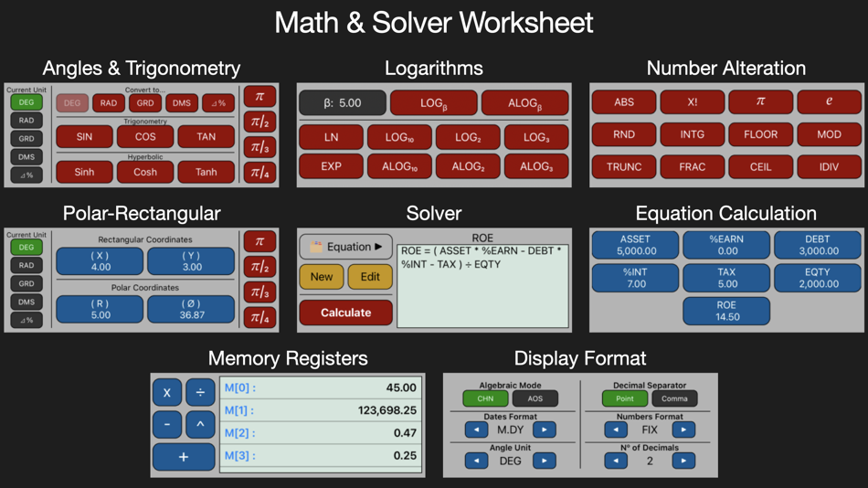Open the Equation dropdown in Solver
Image resolution: width=868 pixels, height=488 pixels.
tap(346, 247)
